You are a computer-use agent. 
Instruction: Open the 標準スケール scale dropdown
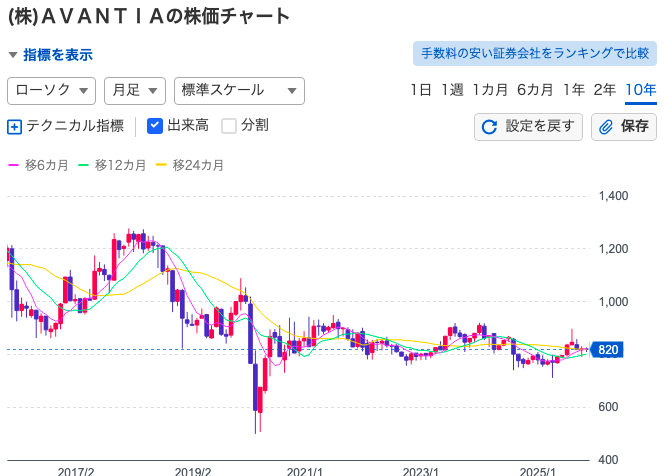tap(239, 90)
